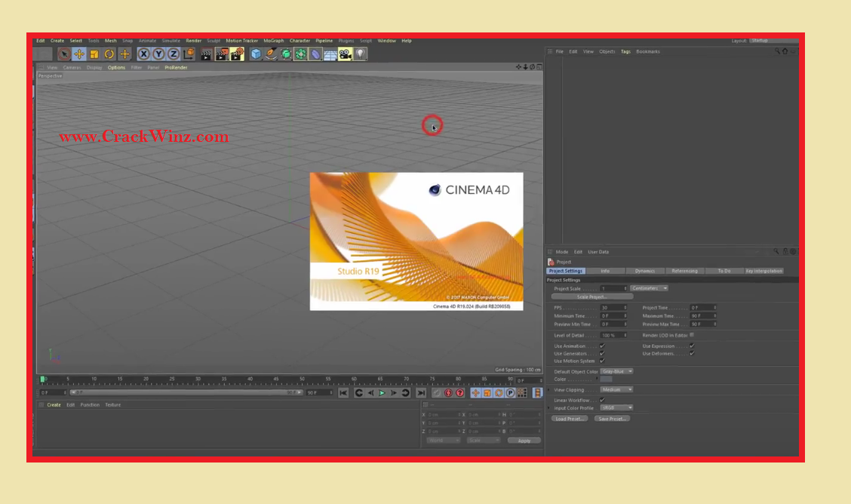Select the Move tool

coord(79,54)
